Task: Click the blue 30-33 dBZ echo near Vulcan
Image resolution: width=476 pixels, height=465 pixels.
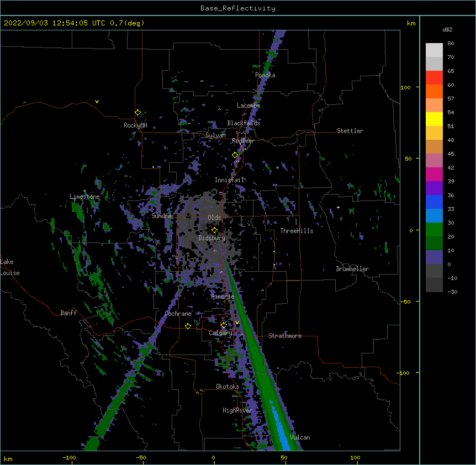Action: point(282,430)
